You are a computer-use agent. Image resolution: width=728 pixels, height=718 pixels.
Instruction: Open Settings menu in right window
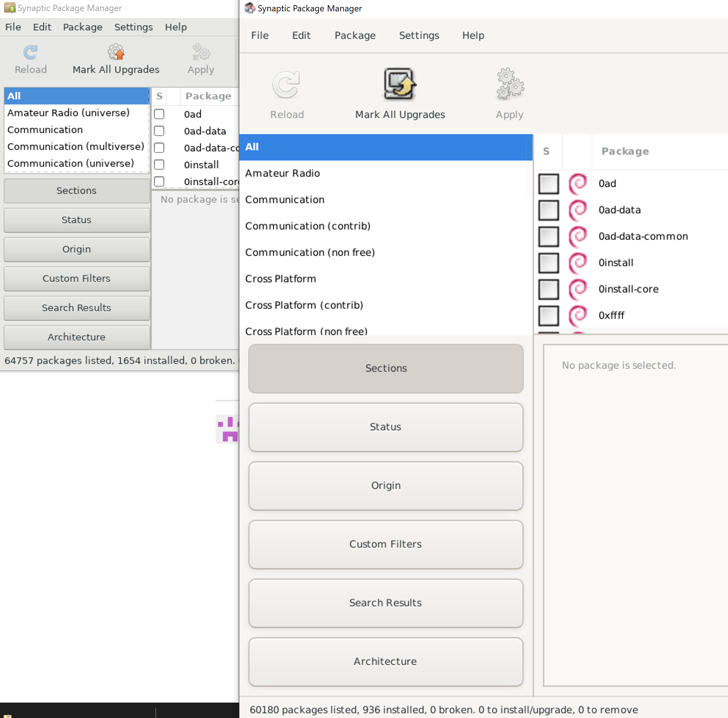(419, 36)
